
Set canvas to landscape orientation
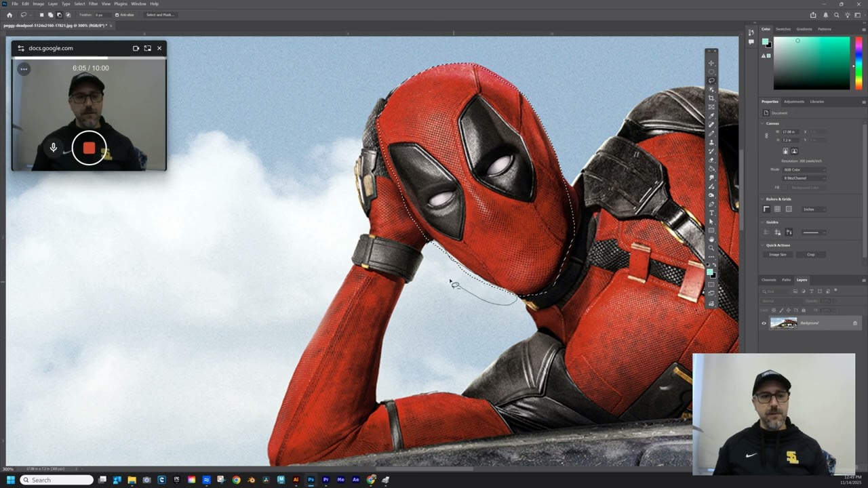[794, 151]
